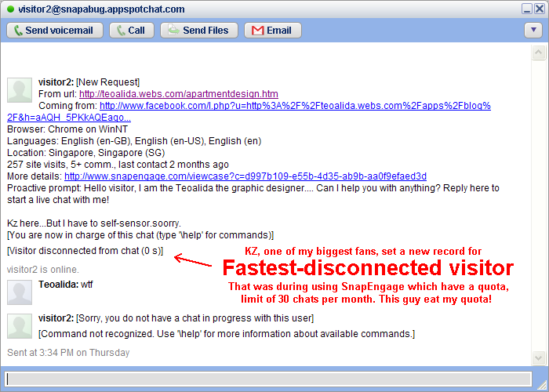Click 'You are now in charge of this chat' line
549x392 pixels.
tap(140, 235)
